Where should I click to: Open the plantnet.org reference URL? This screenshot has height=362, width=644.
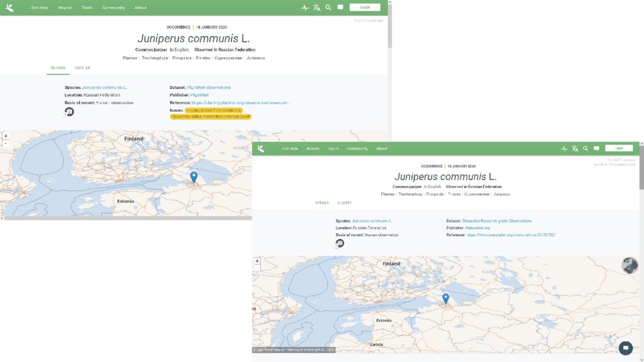pyautogui.click(x=241, y=102)
